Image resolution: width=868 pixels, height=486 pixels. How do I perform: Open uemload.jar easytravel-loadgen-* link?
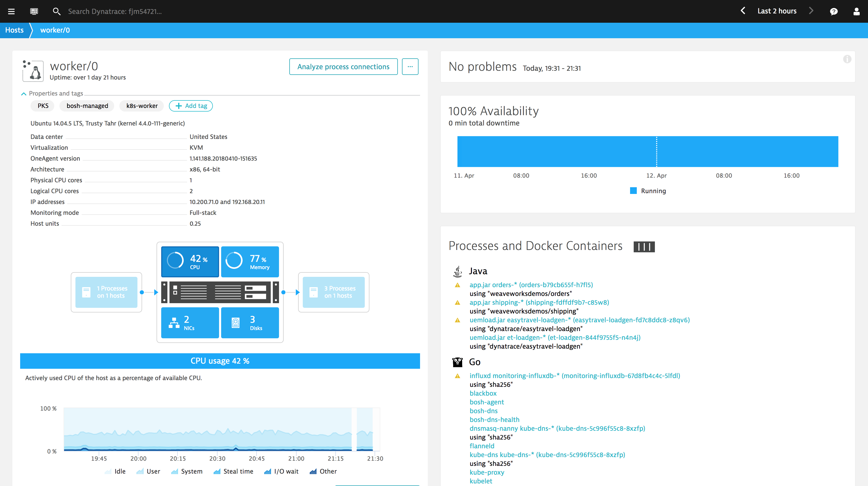coord(579,320)
